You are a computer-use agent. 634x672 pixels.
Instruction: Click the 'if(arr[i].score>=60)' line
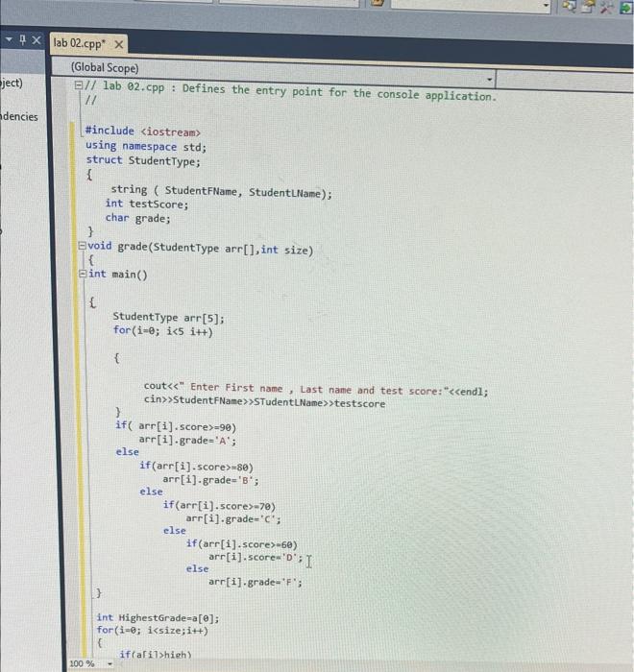(x=241, y=544)
